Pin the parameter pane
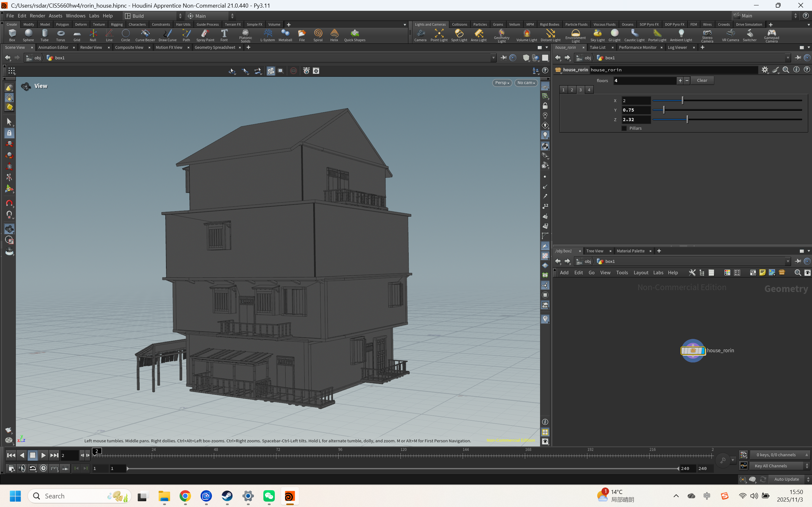 798,58
